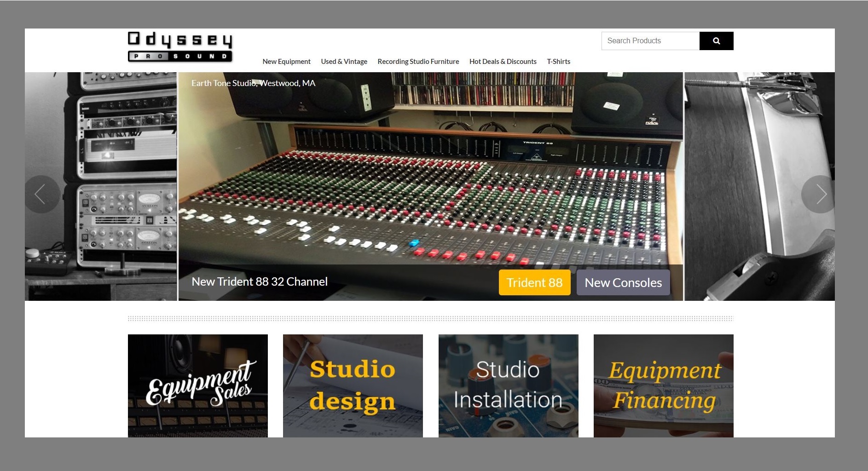Open the Studio design tile

[353, 385]
